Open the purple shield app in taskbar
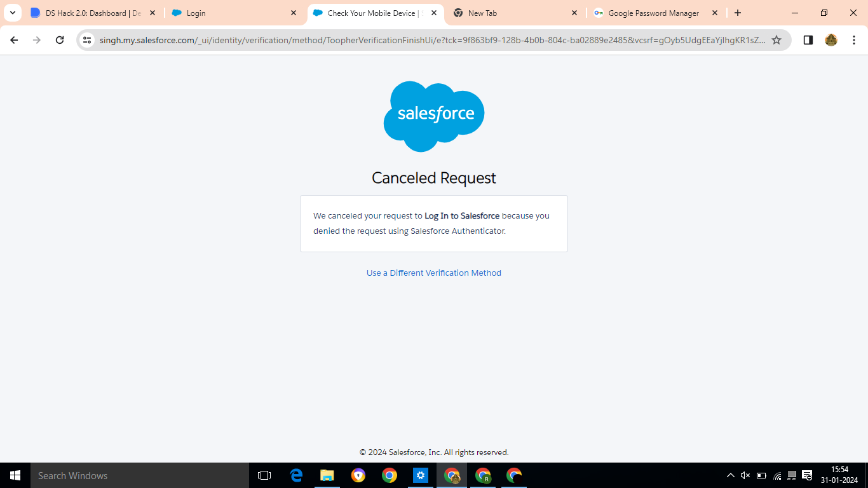The width and height of the screenshot is (868, 488). (x=358, y=475)
